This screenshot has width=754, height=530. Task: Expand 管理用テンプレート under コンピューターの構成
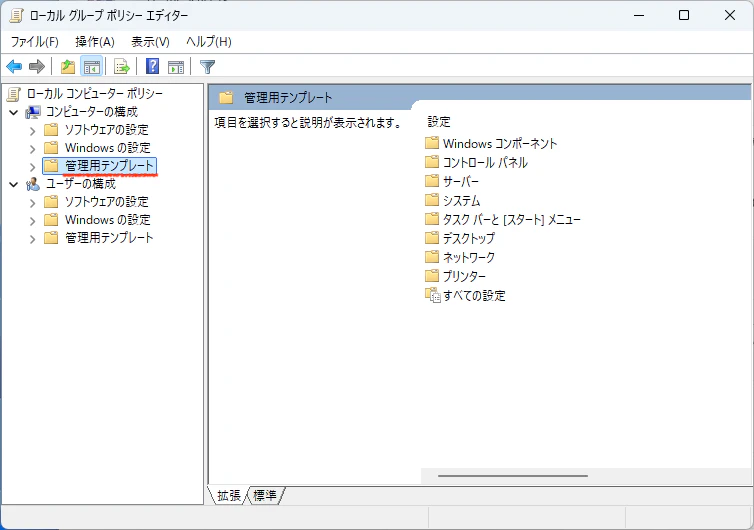coord(32,166)
